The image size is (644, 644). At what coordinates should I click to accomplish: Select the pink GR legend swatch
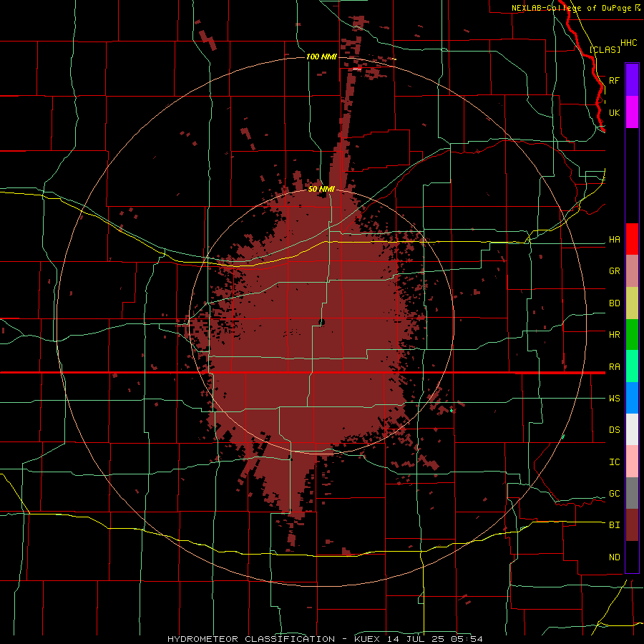[632, 271]
